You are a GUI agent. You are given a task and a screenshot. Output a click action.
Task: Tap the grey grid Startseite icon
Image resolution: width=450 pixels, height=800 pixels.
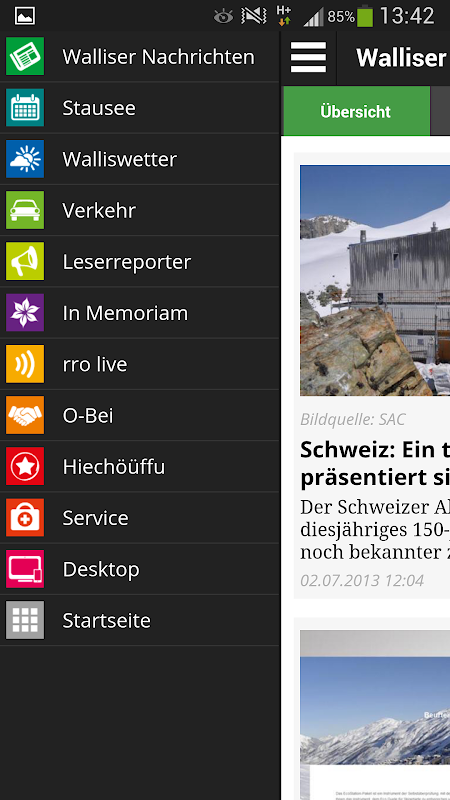(x=25, y=620)
